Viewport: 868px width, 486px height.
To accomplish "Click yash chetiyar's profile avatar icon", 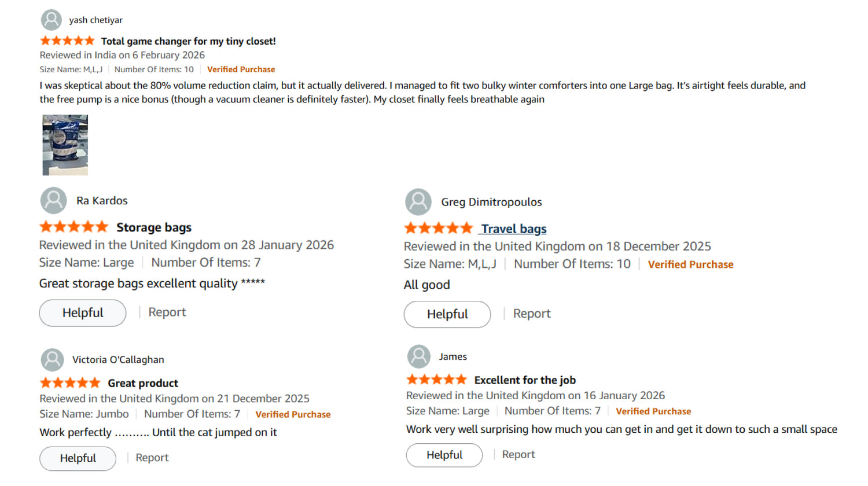I will [x=52, y=20].
